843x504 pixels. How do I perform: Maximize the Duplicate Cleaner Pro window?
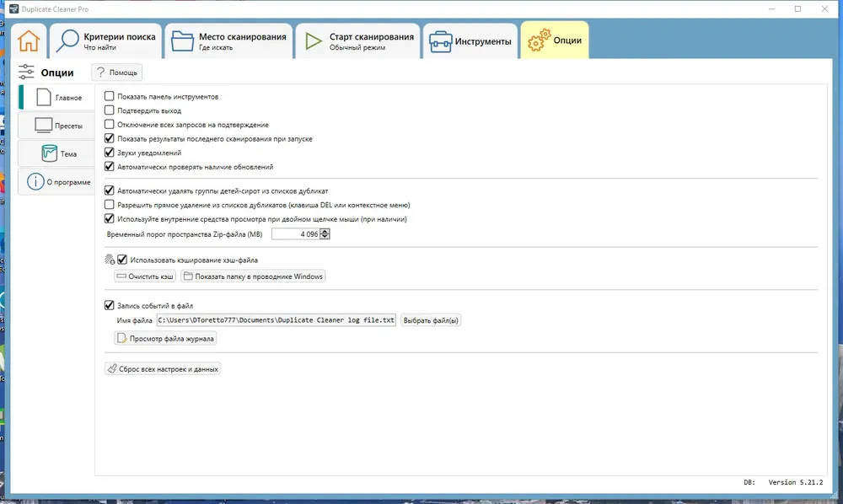[x=797, y=8]
